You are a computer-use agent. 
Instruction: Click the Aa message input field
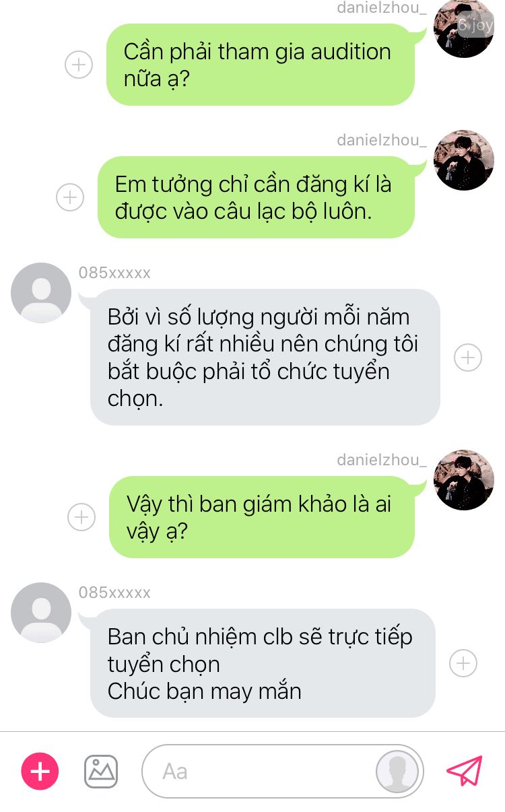click(283, 771)
